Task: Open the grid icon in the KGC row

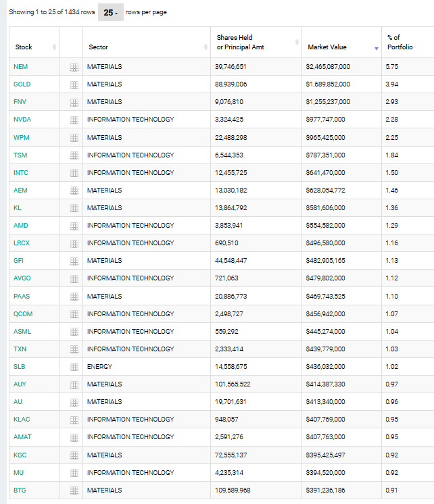Action: pyautogui.click(x=74, y=456)
